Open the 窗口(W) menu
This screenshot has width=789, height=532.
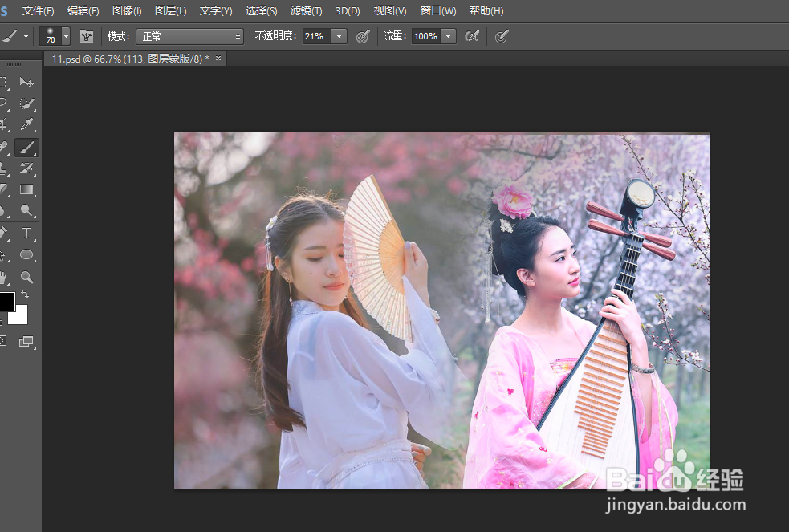pyautogui.click(x=438, y=10)
